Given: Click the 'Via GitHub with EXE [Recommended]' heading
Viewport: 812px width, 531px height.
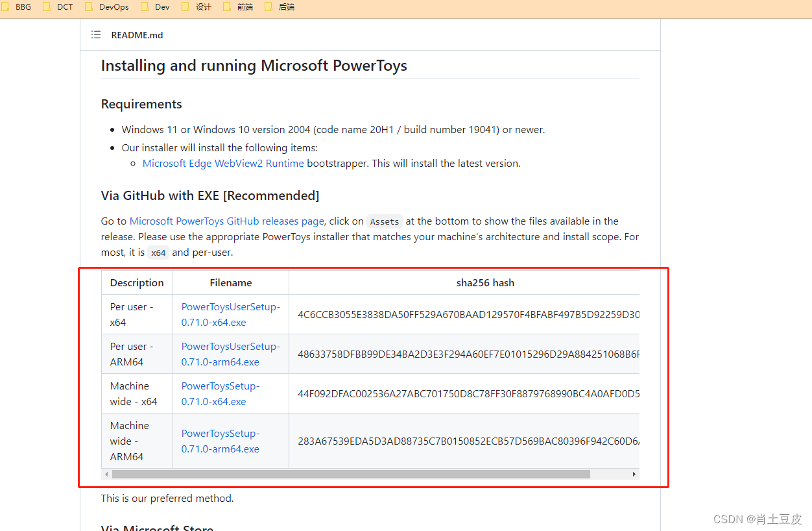Looking at the screenshot, I should (x=210, y=196).
